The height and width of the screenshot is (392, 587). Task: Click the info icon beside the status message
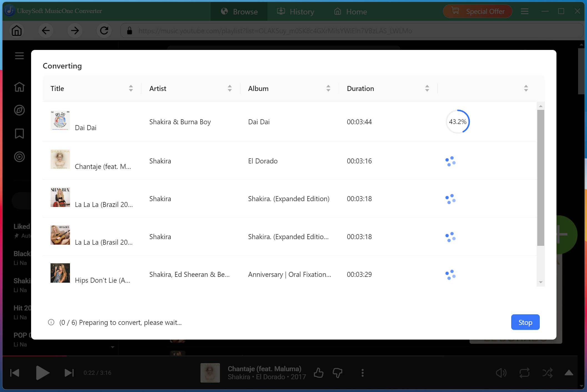[x=51, y=322]
